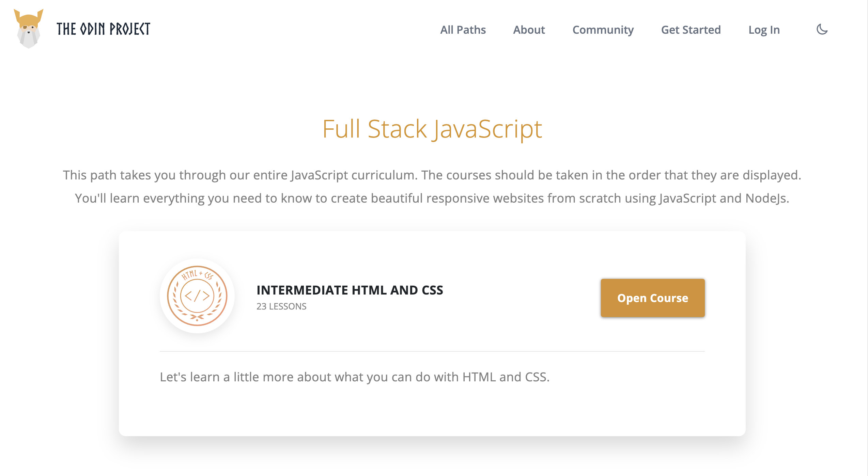Click the 'This path takes you through' sentence
Image resolution: width=868 pixels, height=476 pixels.
tap(432, 175)
